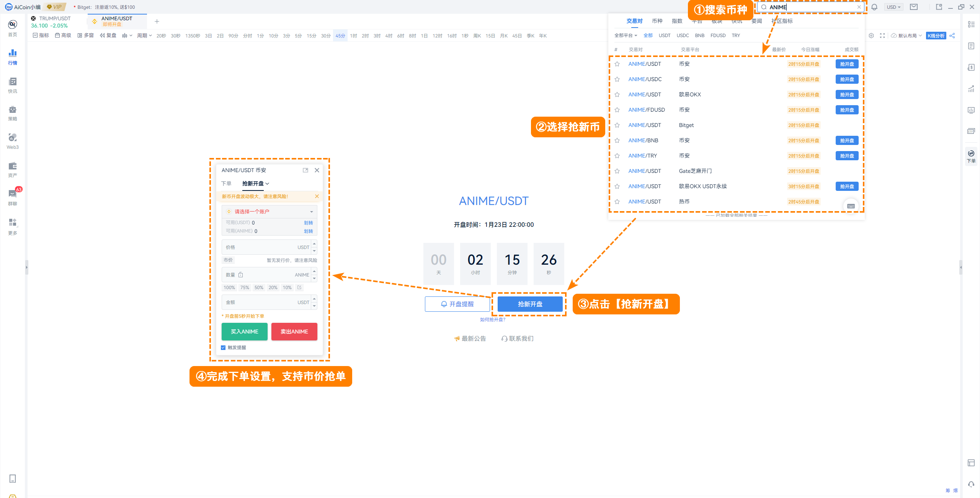
Task: Decrease the 数量 quantity stepper
Action: coord(314,278)
